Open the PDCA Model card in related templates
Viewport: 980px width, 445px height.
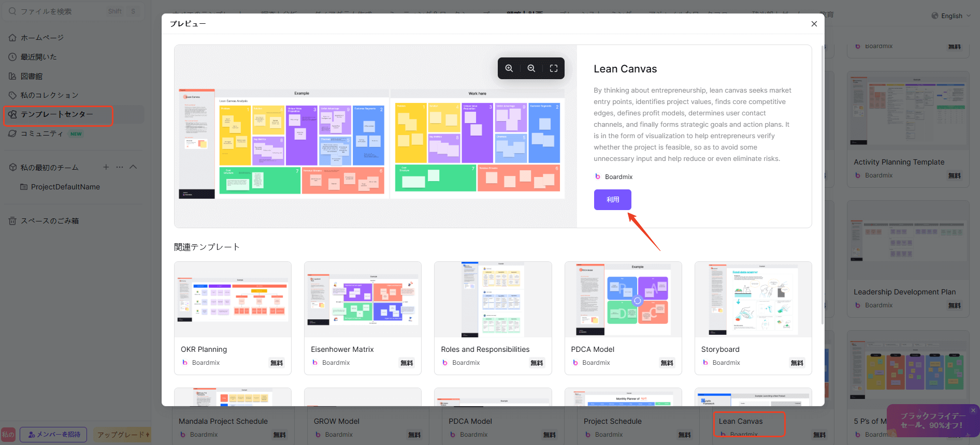tap(623, 318)
